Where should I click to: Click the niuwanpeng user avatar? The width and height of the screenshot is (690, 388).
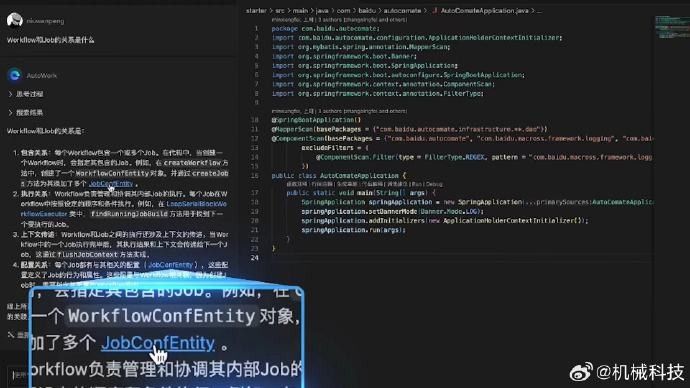pos(15,20)
